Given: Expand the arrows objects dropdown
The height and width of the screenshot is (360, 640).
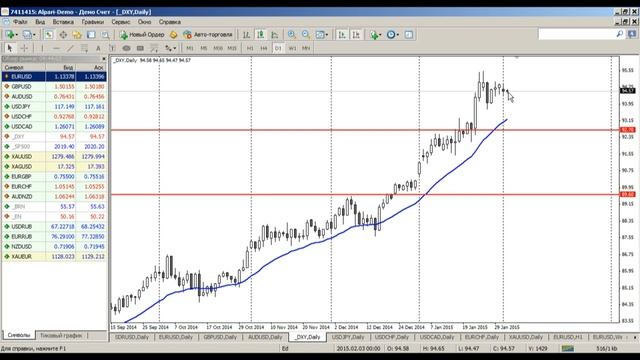Looking at the screenshot, I should (x=175, y=48).
